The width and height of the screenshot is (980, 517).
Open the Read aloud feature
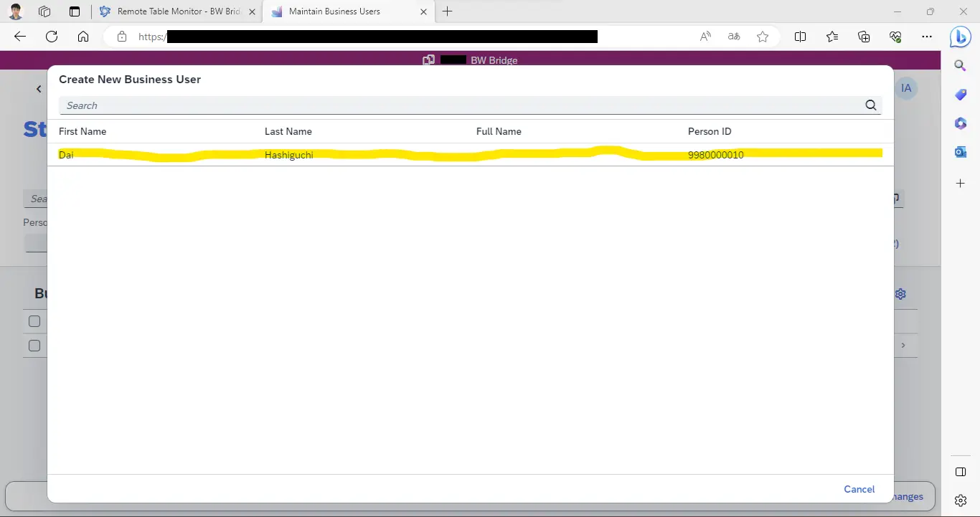coord(705,37)
